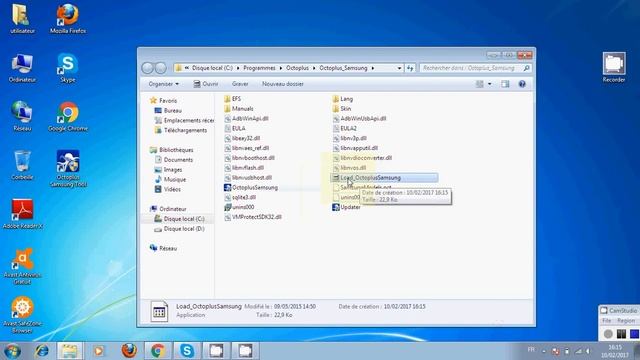640x360 pixels.
Task: Select the Ordinateur desktop icon
Action: click(x=22, y=68)
